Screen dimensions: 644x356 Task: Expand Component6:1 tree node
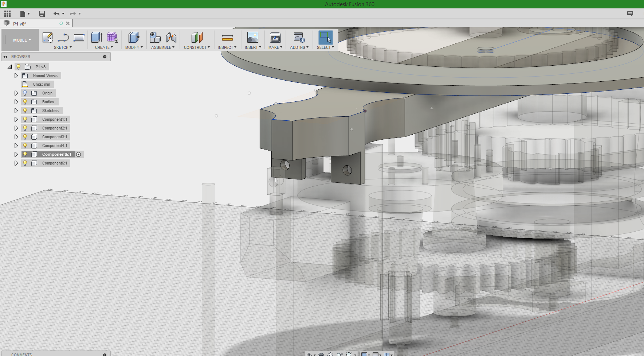[16, 163]
